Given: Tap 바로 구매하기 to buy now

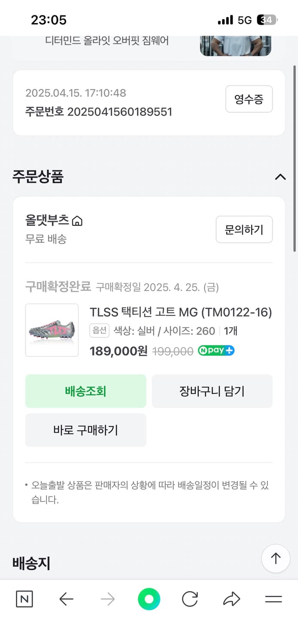Looking at the screenshot, I should (x=86, y=430).
